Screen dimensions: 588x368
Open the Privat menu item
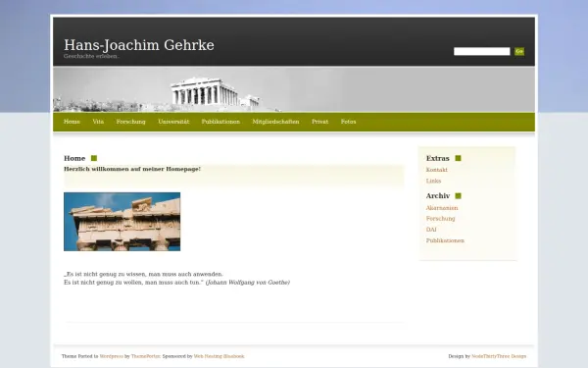tap(319, 122)
